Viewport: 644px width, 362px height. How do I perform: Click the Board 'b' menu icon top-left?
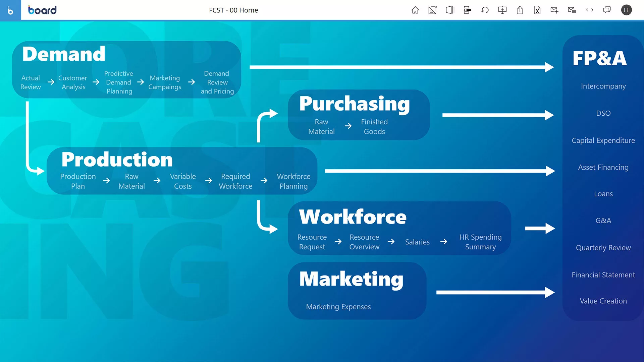pos(10,10)
